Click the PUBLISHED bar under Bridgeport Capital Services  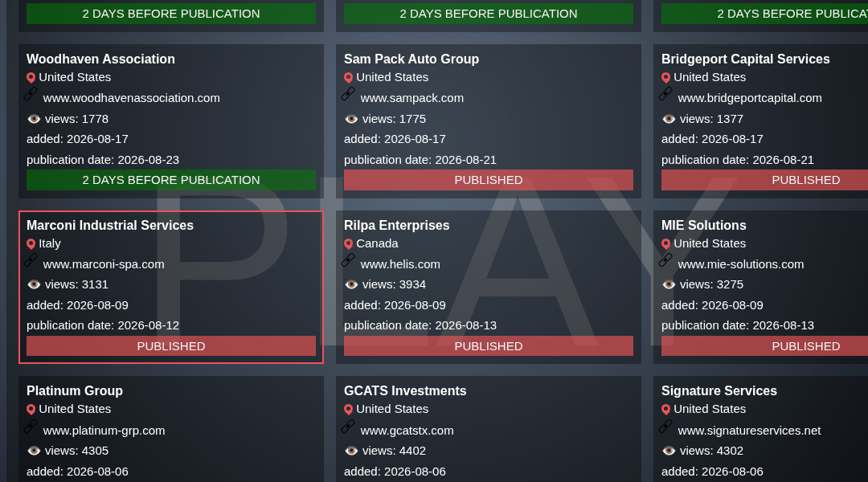click(764, 180)
